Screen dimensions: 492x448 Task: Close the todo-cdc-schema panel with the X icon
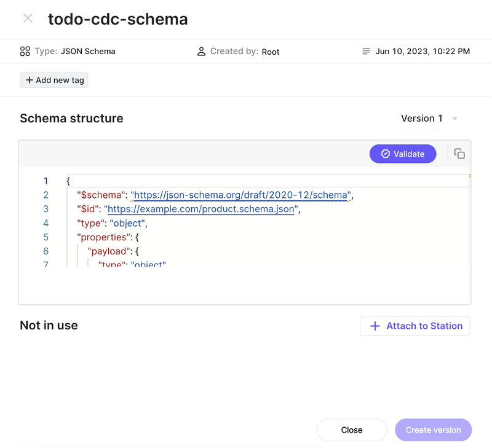pyautogui.click(x=28, y=18)
